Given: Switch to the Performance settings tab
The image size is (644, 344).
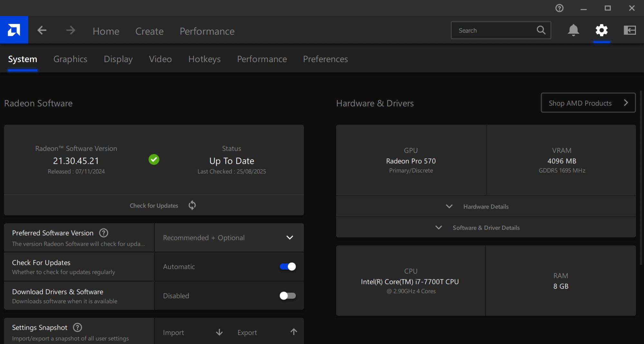Looking at the screenshot, I should pos(262,59).
